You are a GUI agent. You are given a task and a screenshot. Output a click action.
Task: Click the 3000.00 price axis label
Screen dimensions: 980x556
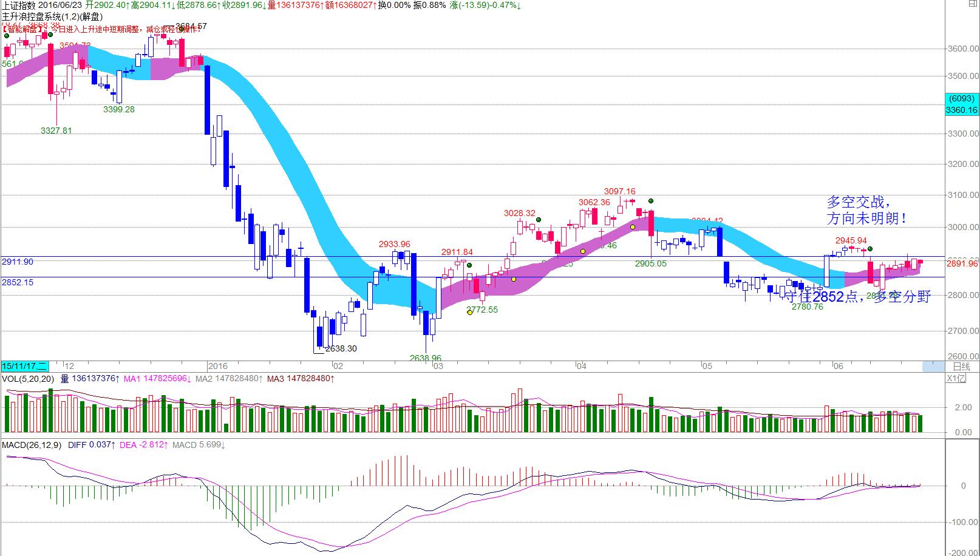[x=964, y=228]
